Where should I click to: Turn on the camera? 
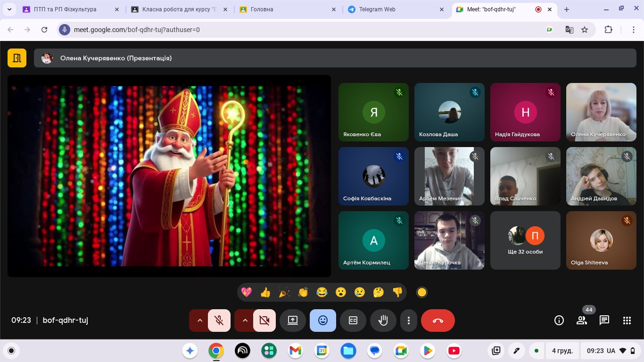pyautogui.click(x=264, y=321)
